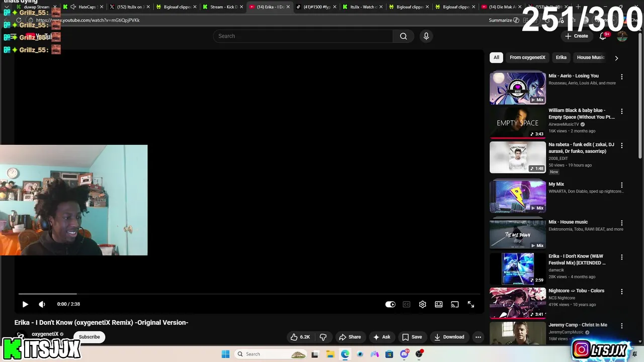The height and width of the screenshot is (362, 644).
Task: Click the YouTube search field
Action: click(303, 36)
